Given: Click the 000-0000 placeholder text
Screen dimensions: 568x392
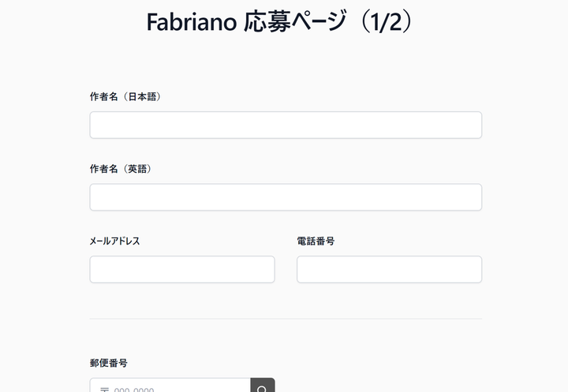Looking at the screenshot, I should [x=134, y=389].
